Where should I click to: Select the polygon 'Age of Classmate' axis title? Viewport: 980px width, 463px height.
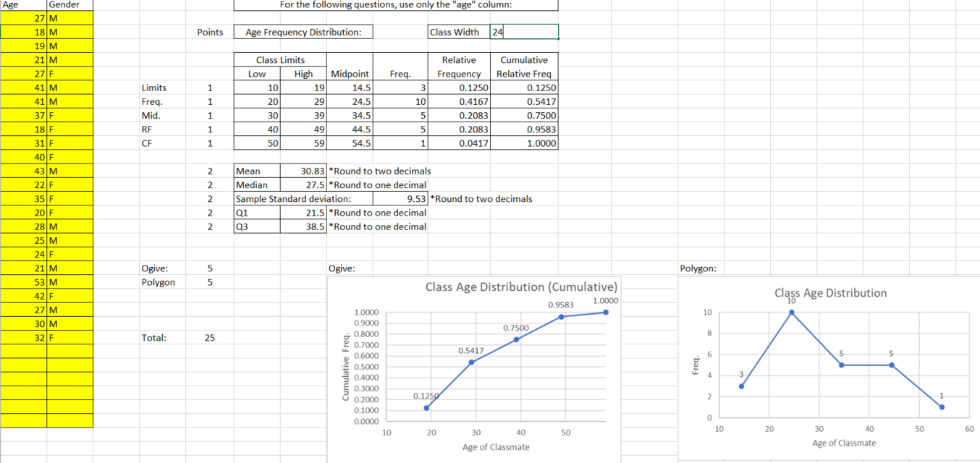pyautogui.click(x=844, y=443)
